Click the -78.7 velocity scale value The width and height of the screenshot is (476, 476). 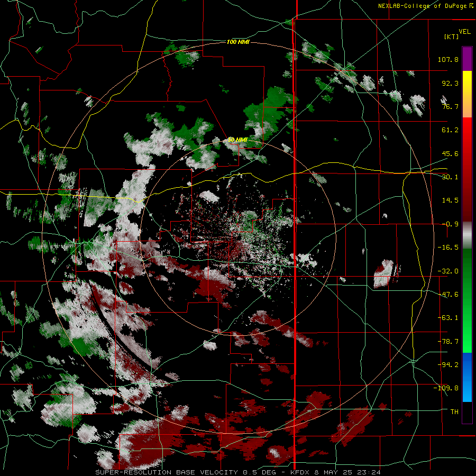(x=448, y=342)
